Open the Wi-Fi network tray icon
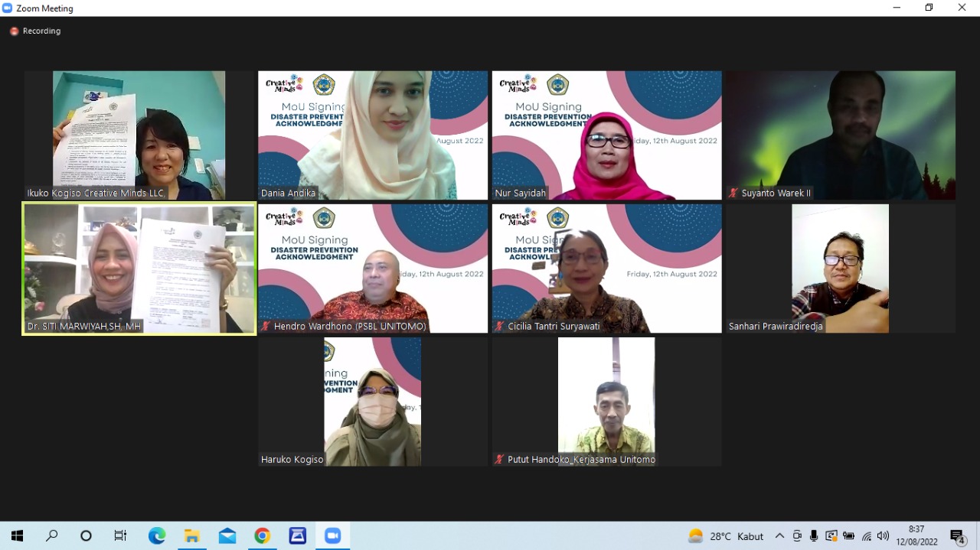Viewport: 980px width, 550px height. [x=866, y=536]
